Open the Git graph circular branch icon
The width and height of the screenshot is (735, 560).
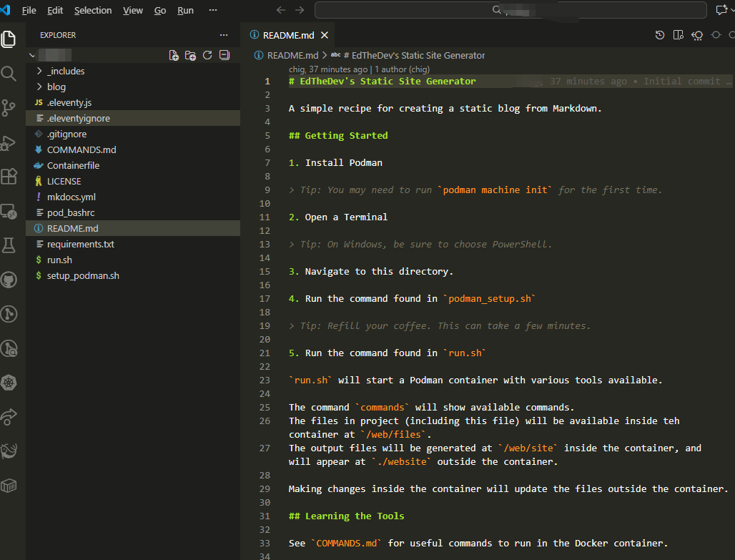tap(9, 314)
